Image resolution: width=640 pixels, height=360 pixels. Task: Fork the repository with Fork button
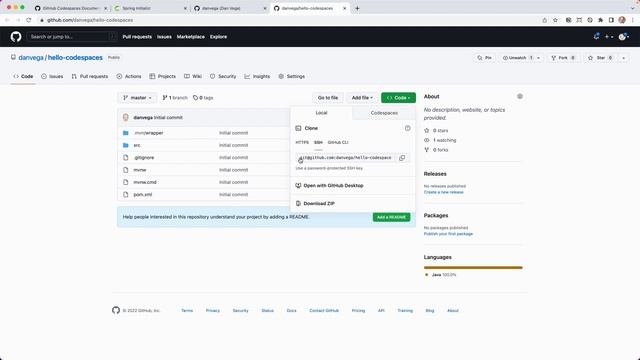563,58
